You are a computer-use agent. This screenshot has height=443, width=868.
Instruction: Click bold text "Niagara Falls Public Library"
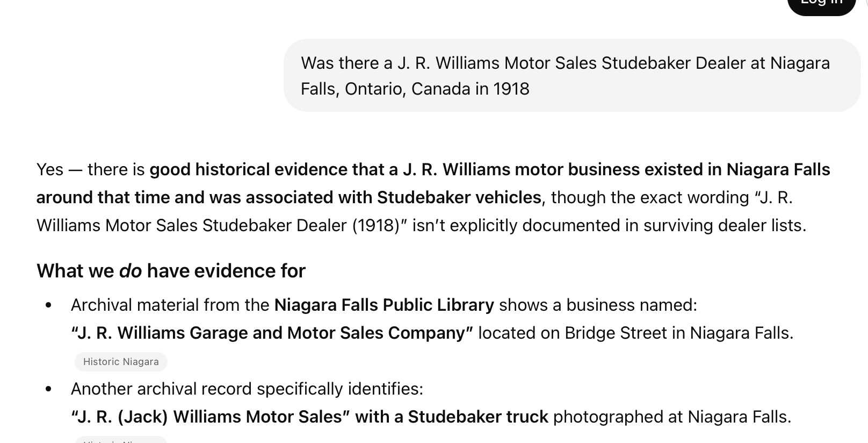(384, 305)
